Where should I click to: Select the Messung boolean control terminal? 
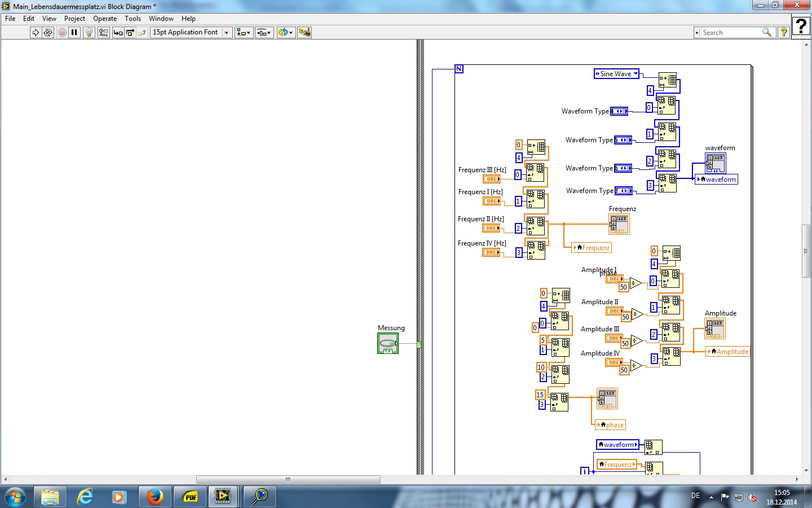point(388,343)
